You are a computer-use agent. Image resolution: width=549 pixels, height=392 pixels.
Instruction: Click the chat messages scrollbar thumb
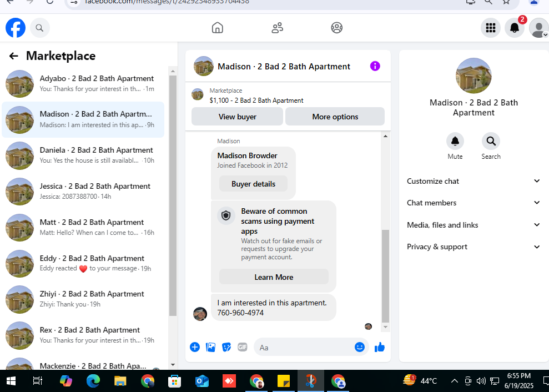pos(385,276)
